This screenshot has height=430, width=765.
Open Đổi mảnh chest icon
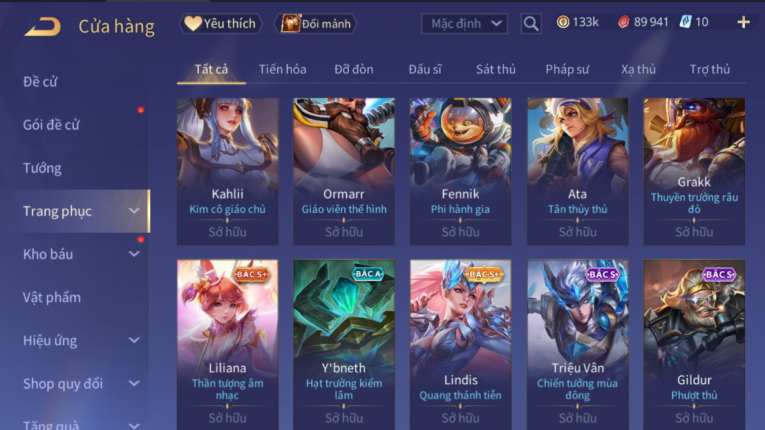tap(316, 23)
